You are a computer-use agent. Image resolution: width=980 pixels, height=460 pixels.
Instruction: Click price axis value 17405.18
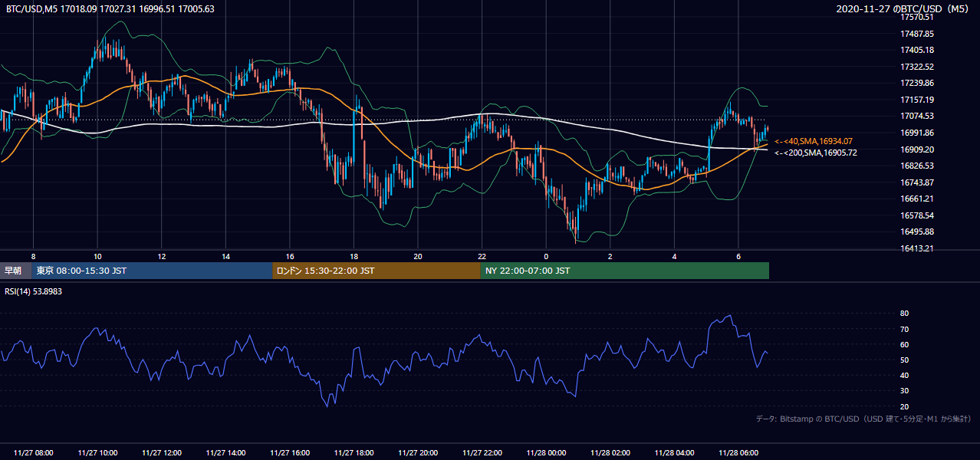[x=917, y=50]
